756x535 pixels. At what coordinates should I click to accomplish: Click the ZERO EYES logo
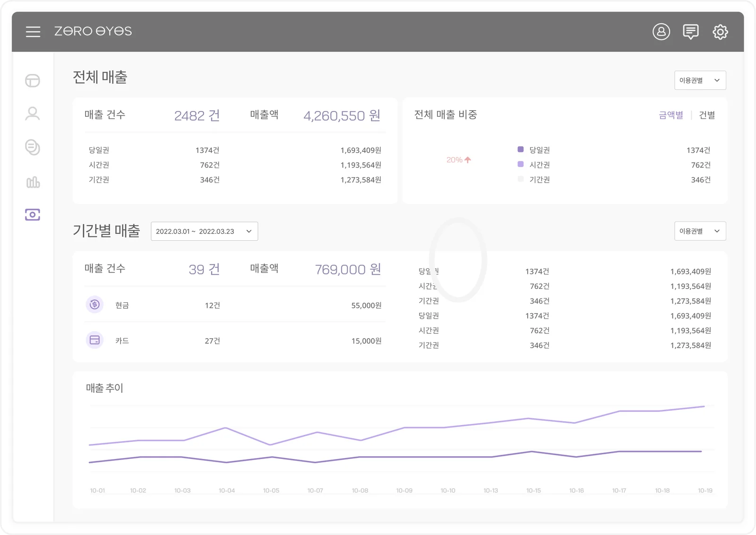click(x=93, y=31)
